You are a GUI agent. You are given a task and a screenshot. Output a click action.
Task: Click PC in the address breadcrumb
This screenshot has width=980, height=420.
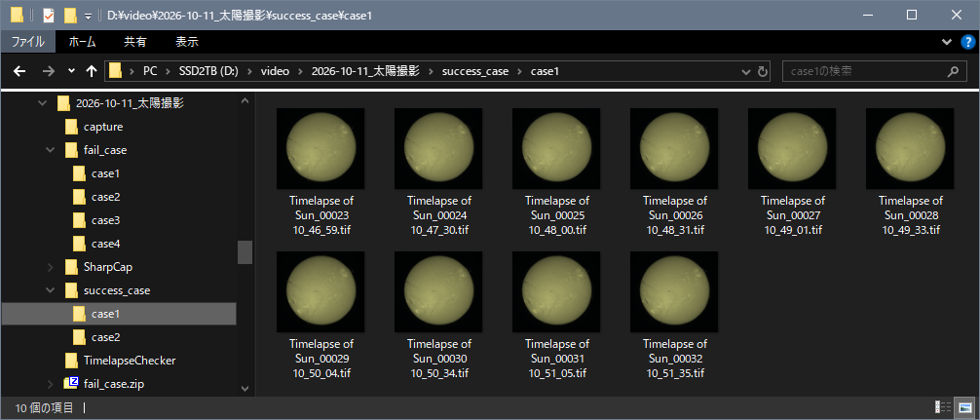150,71
